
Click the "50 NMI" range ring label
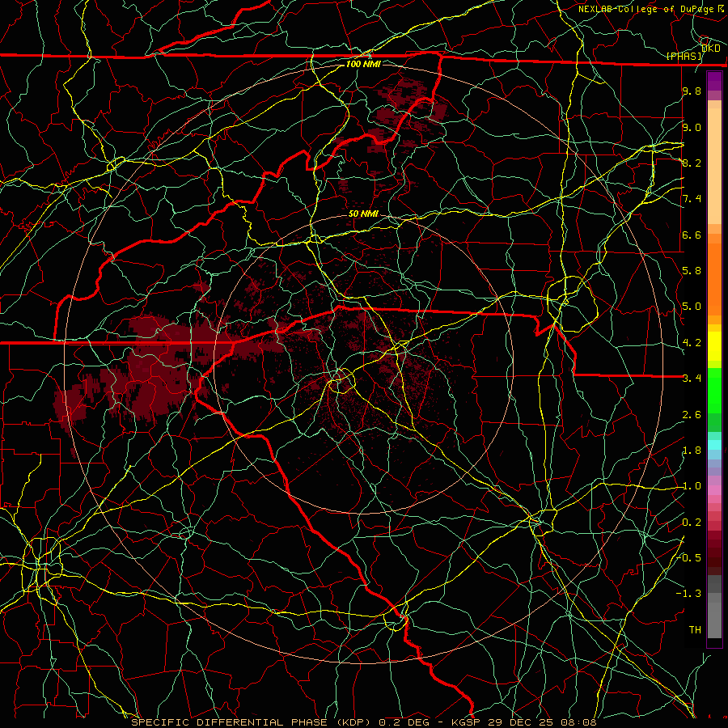coord(363,214)
